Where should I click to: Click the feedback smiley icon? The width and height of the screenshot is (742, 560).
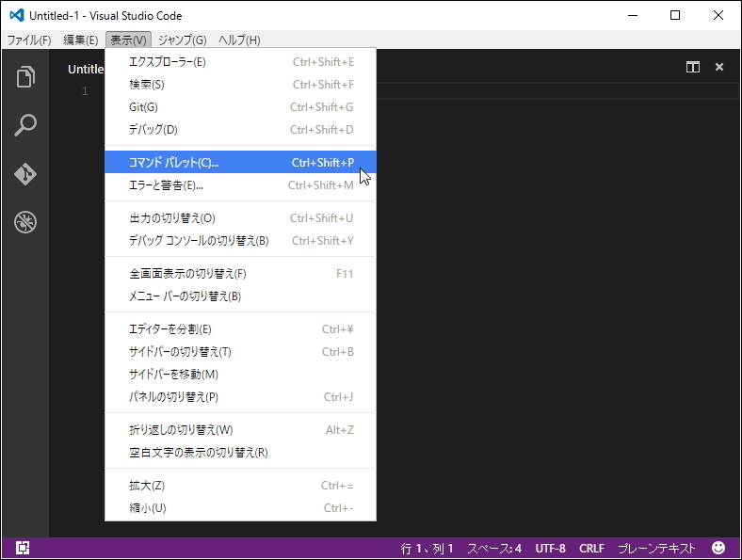[718, 548]
